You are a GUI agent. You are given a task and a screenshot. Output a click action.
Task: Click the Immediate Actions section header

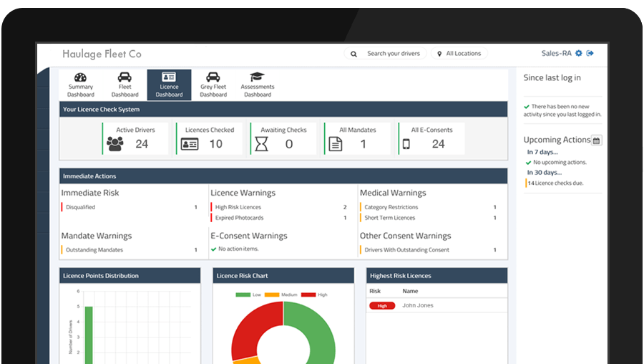(x=283, y=176)
